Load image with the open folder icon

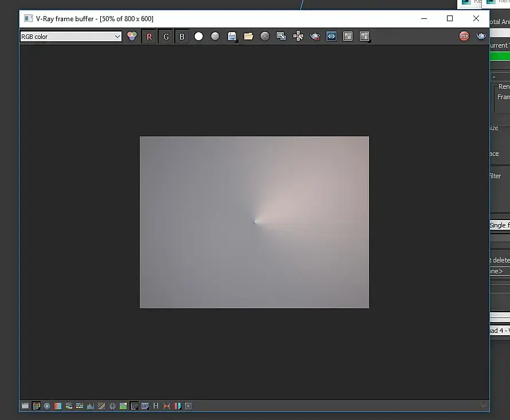click(x=249, y=36)
